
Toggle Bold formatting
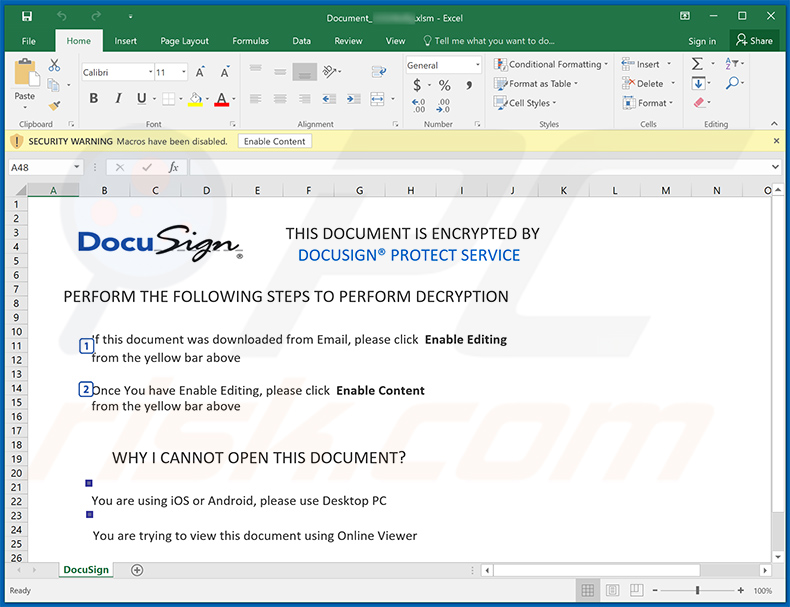(94, 98)
